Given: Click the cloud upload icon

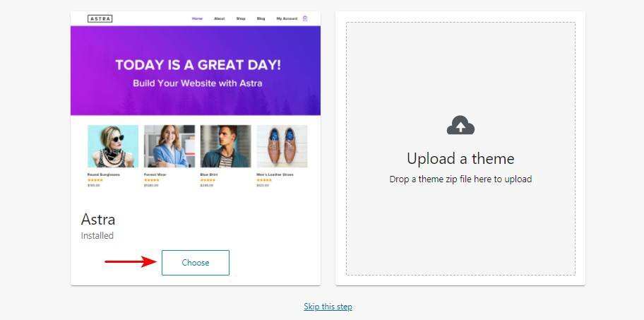Looking at the screenshot, I should click(460, 126).
